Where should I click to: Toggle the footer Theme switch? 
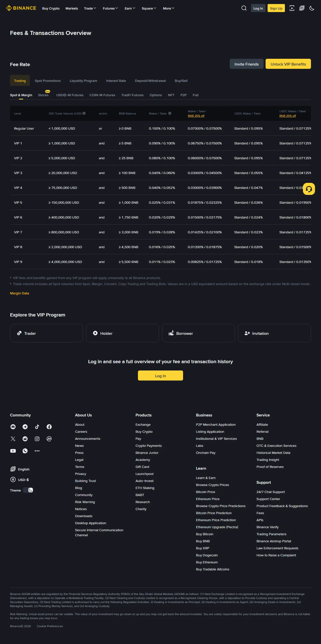pyautogui.click(x=28, y=490)
